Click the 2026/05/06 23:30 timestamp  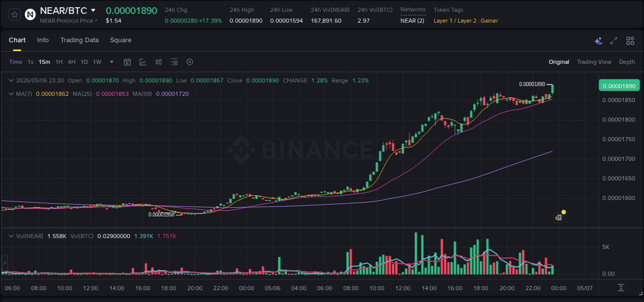pos(40,80)
